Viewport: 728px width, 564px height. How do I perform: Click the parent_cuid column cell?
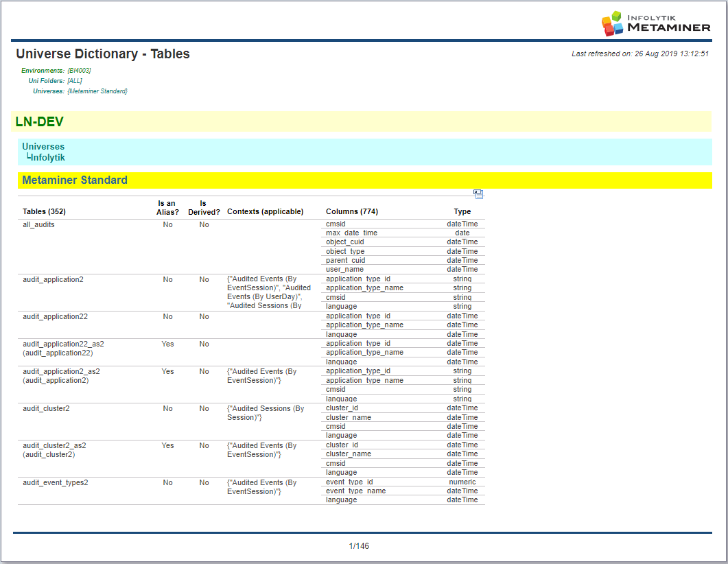click(345, 261)
